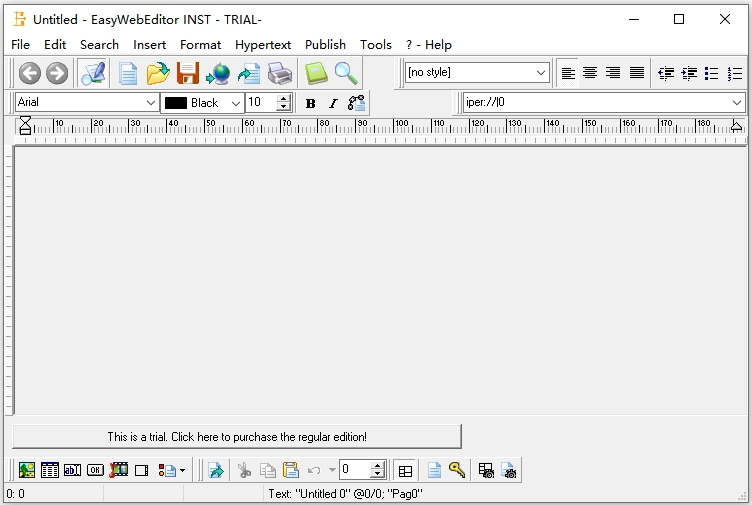
Task: Click the golden key icon
Action: (457, 470)
